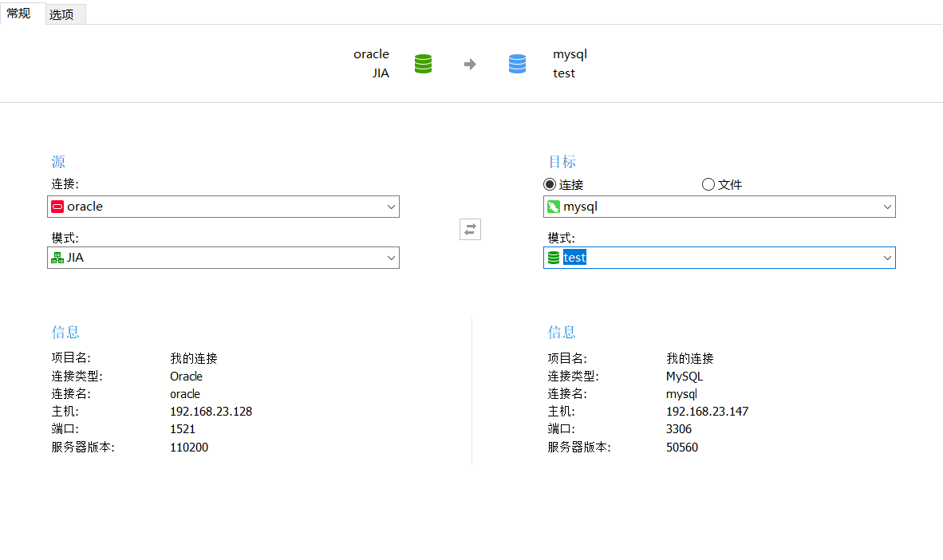Click the server version value 110200
This screenshot has height=560, width=943.
pyautogui.click(x=189, y=447)
